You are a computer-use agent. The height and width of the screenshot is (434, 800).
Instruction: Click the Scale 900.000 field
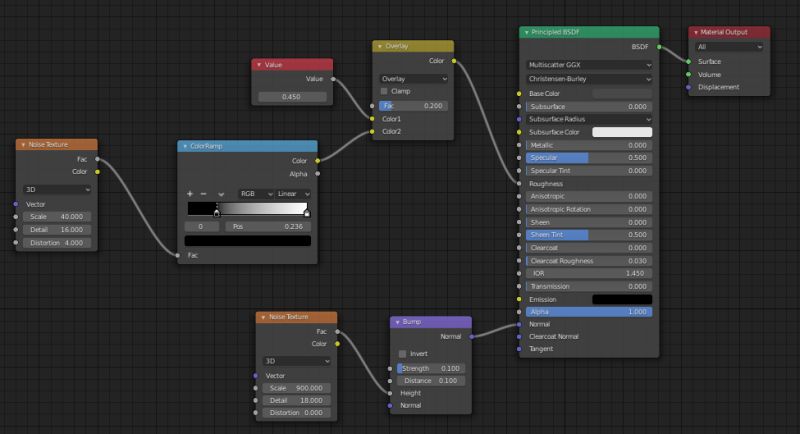coord(296,388)
